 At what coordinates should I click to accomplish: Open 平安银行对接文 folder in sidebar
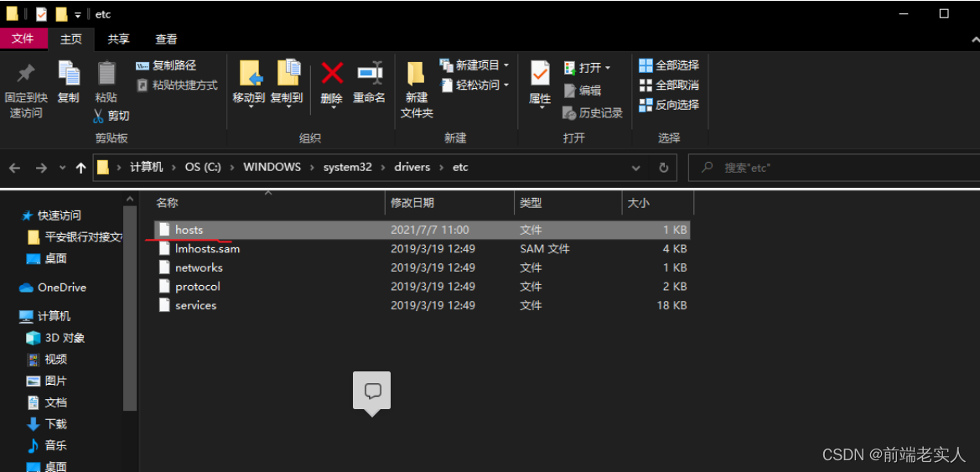(75, 237)
